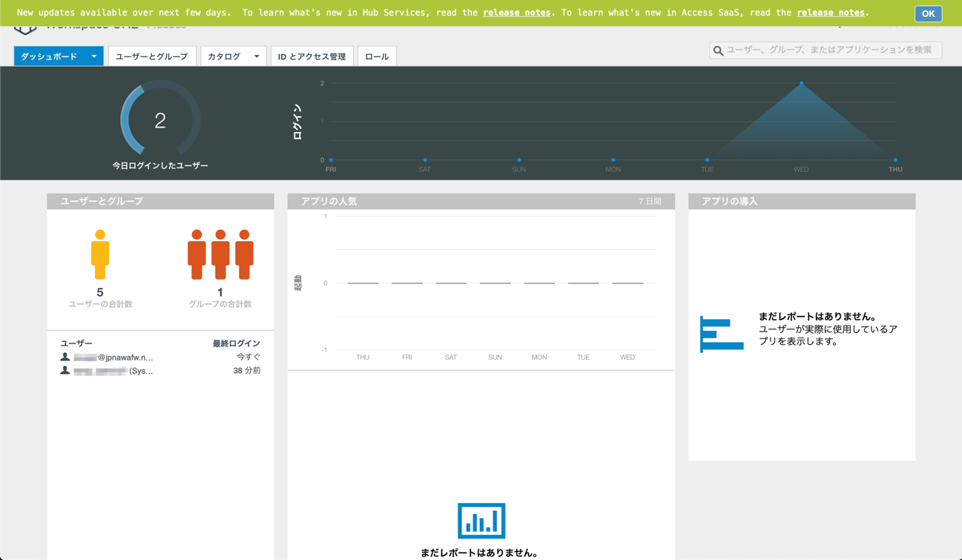The image size is (962, 560).
Task: Click the アプリの人気 panel header
Action: point(481,201)
